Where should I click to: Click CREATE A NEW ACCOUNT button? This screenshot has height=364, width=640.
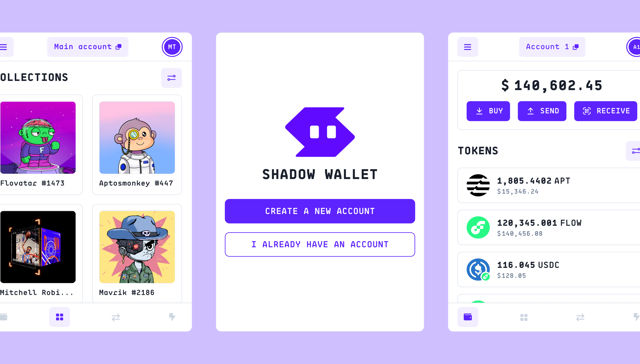pos(320,211)
